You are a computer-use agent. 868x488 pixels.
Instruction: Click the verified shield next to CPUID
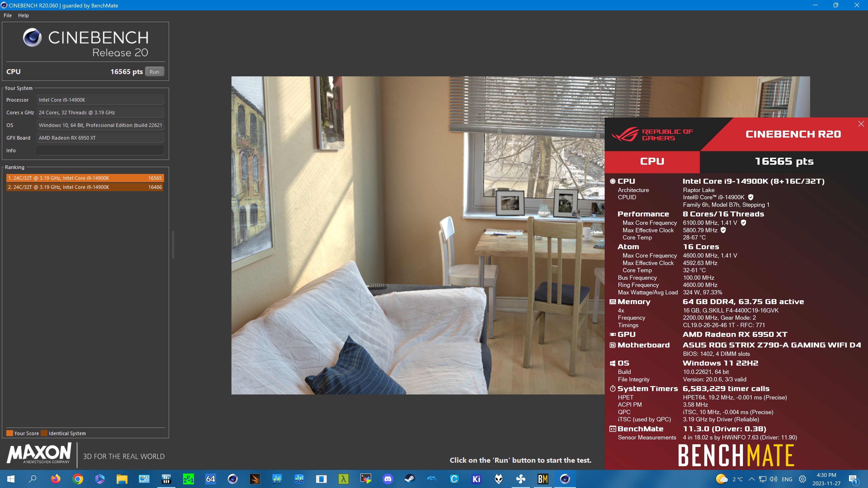tap(751, 197)
